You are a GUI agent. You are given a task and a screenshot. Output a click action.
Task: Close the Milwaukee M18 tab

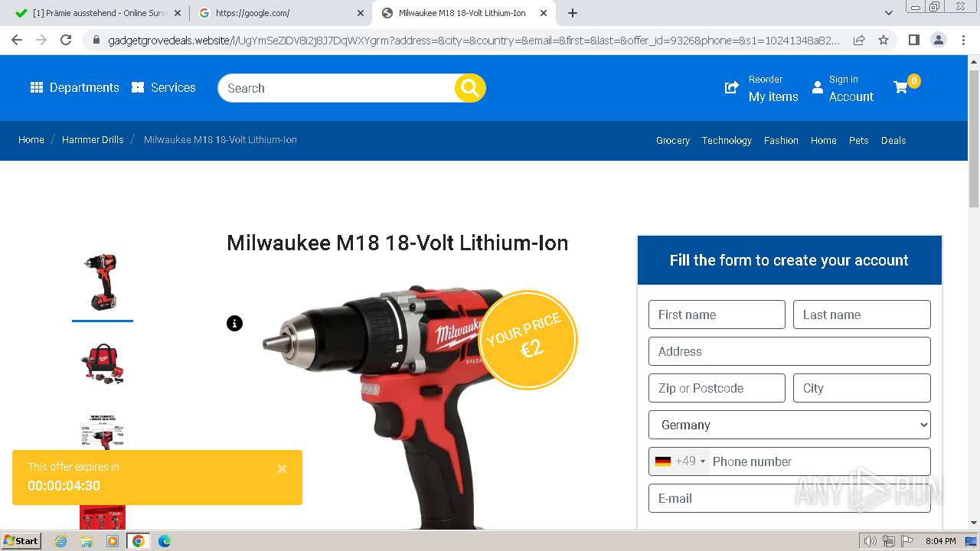click(544, 13)
